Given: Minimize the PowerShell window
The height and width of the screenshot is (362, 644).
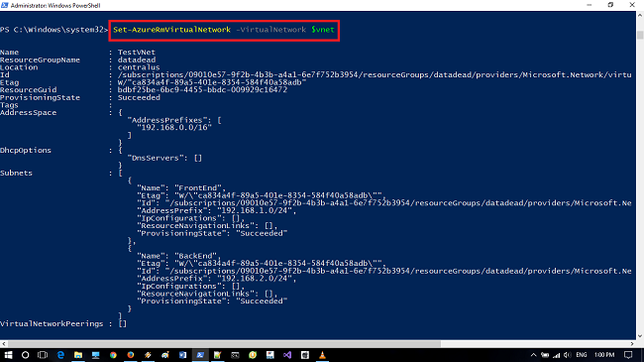Looking at the screenshot, I should pyautogui.click(x=590, y=5).
